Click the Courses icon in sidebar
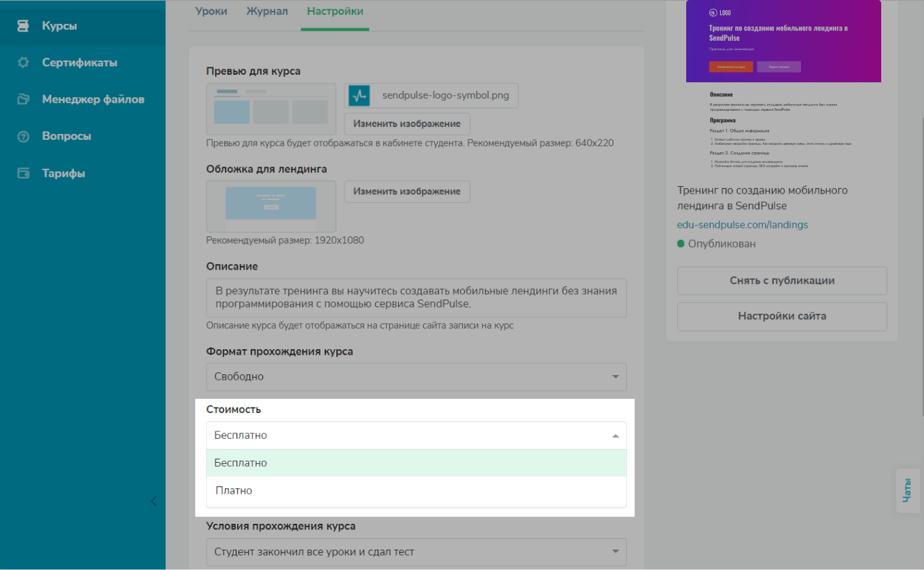 [23, 26]
